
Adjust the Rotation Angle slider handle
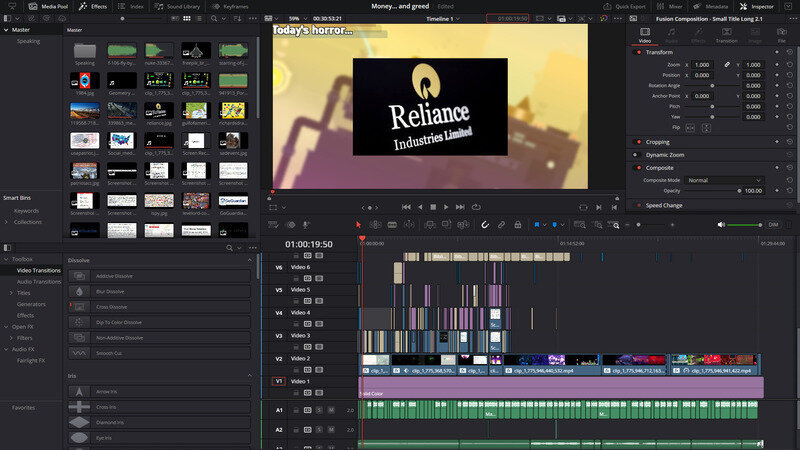point(712,86)
